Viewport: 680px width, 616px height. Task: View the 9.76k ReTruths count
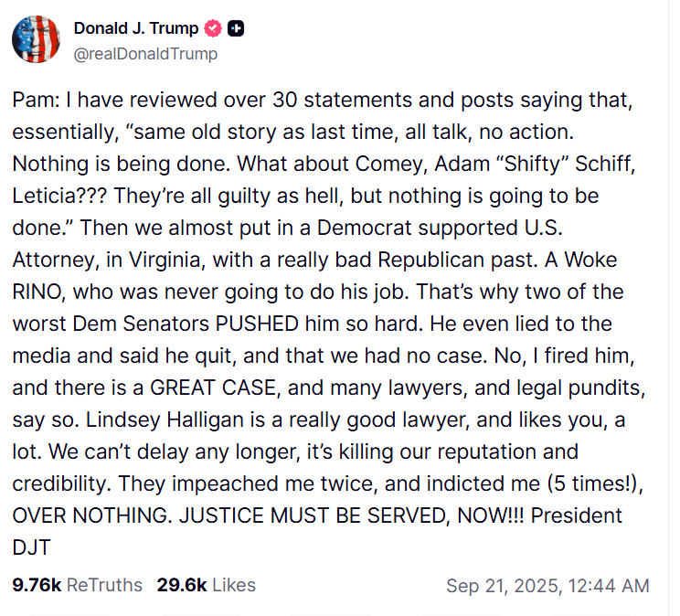coord(37,585)
